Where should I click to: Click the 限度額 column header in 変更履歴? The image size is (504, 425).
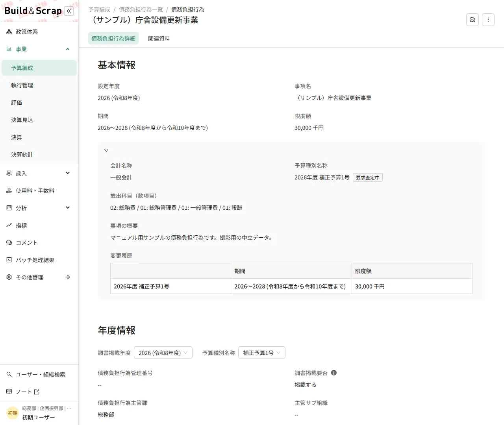(412, 271)
